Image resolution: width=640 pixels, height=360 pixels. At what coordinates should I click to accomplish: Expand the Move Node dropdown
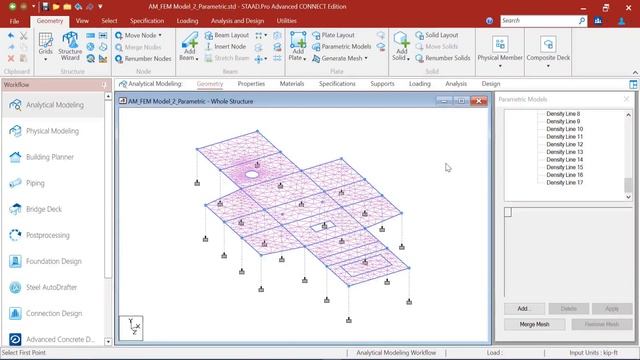160,36
